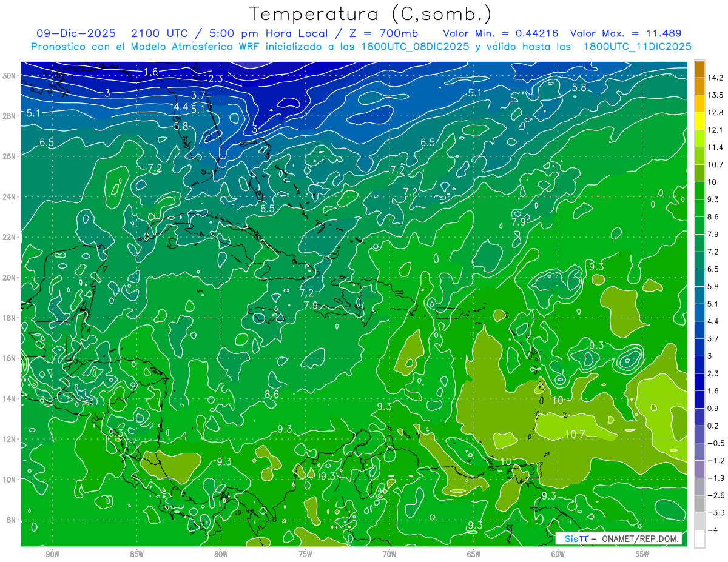Screen dimensions: 728x562
Task: Click the 70W longitude axis label
Action: [389, 554]
